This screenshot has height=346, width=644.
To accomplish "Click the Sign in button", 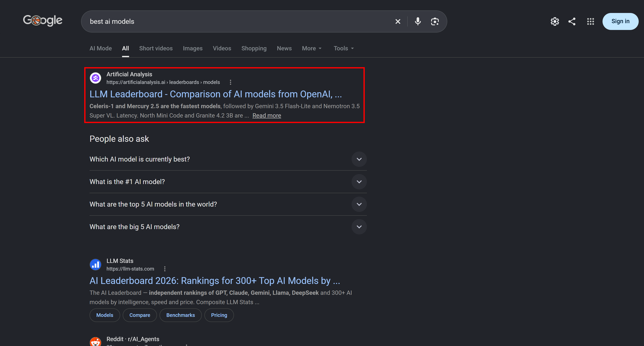I will point(620,21).
